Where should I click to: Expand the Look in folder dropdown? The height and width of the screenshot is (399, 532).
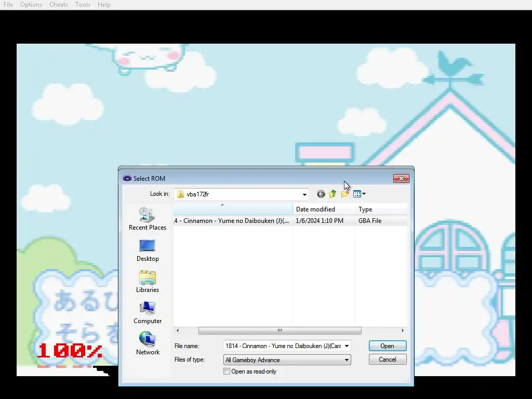[x=304, y=194]
